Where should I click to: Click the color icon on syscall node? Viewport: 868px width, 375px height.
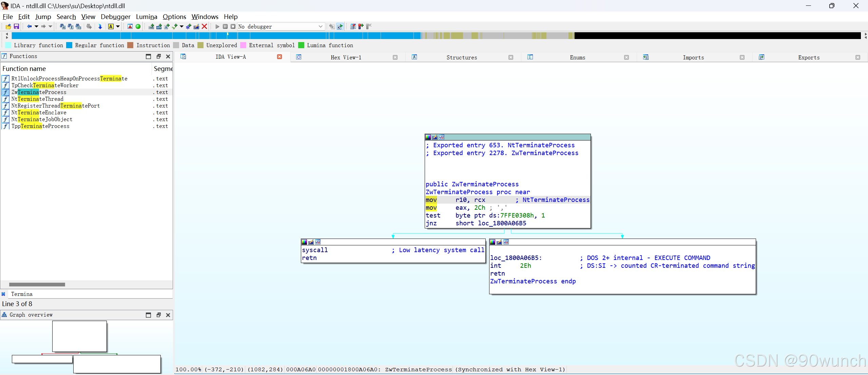coord(304,242)
